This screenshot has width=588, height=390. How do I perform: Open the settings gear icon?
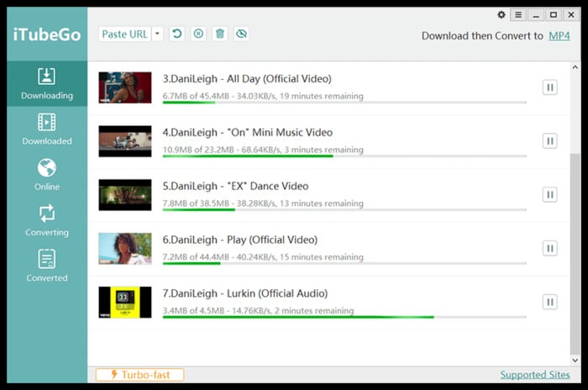[x=501, y=14]
